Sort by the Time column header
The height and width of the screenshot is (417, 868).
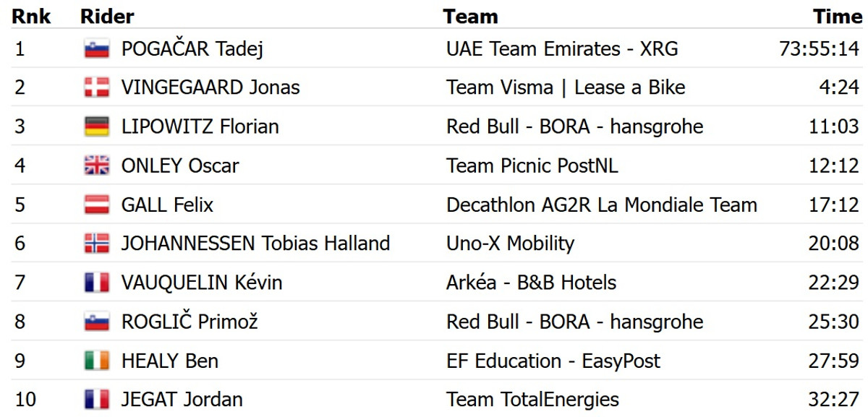837,16
